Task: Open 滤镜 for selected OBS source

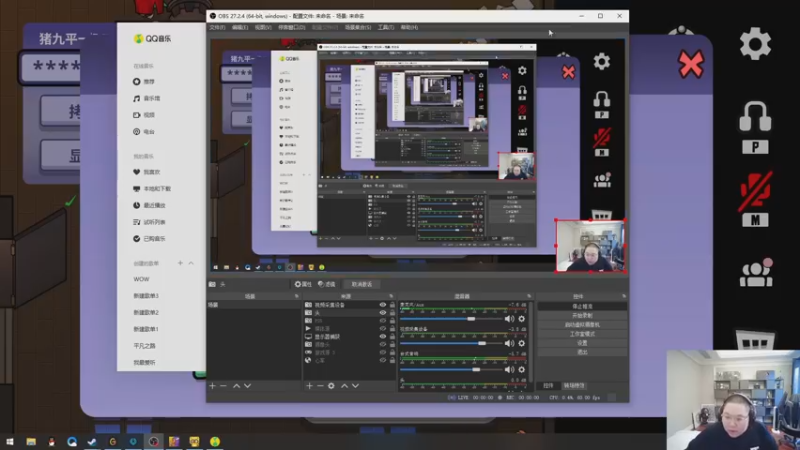Action: 327,284
